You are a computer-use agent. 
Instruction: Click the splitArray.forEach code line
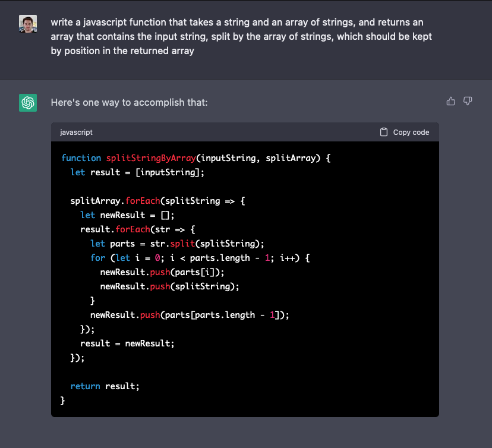pyautogui.click(x=157, y=201)
